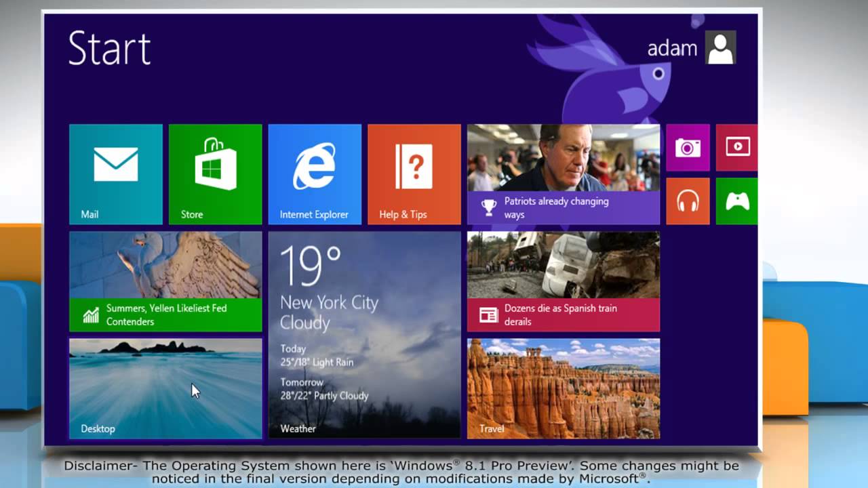Open the Travel tile
868x488 pixels.
[564, 388]
